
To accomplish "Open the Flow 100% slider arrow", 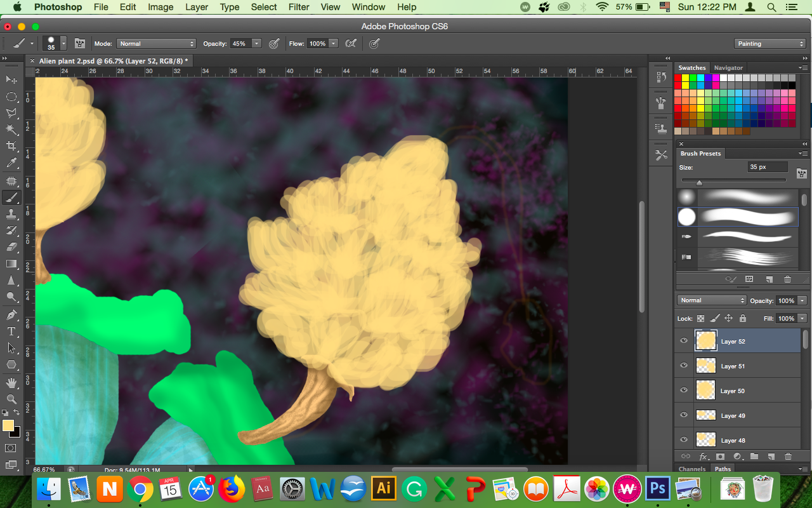I will [x=334, y=44].
